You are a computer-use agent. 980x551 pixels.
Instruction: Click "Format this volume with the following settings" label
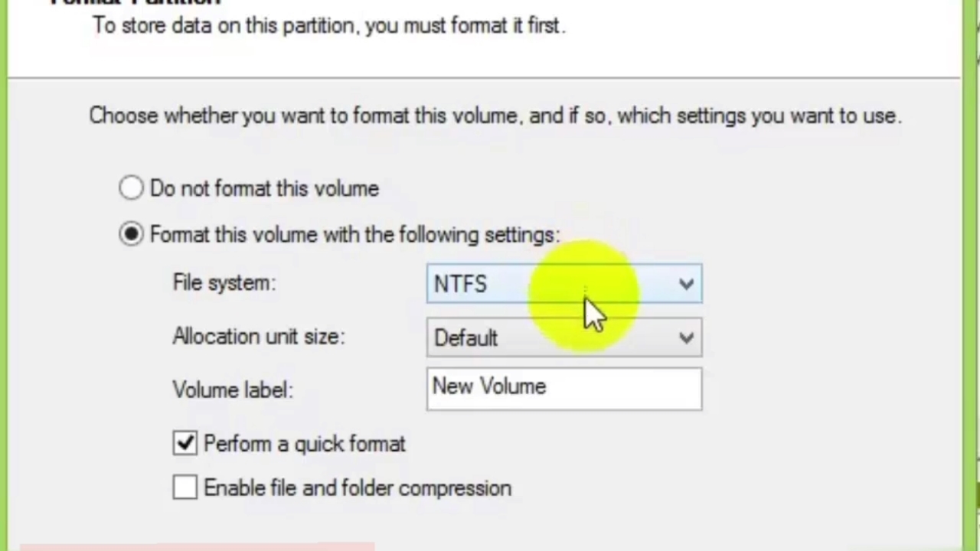click(354, 235)
